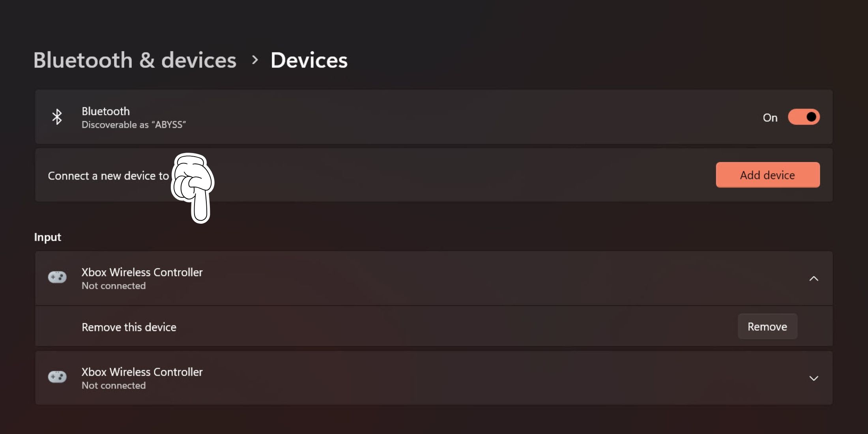Click the Input section heading
Image resolution: width=868 pixels, height=434 pixels.
tap(47, 237)
